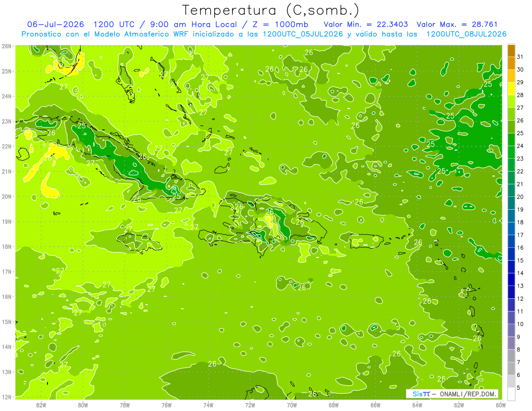This screenshot has width=532, height=411.
Task: Click the '70W' longitude axis label
Action: (x=292, y=405)
